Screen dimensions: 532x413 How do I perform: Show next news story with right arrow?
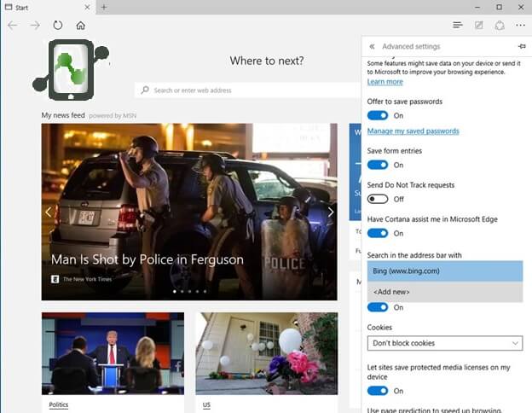point(331,212)
